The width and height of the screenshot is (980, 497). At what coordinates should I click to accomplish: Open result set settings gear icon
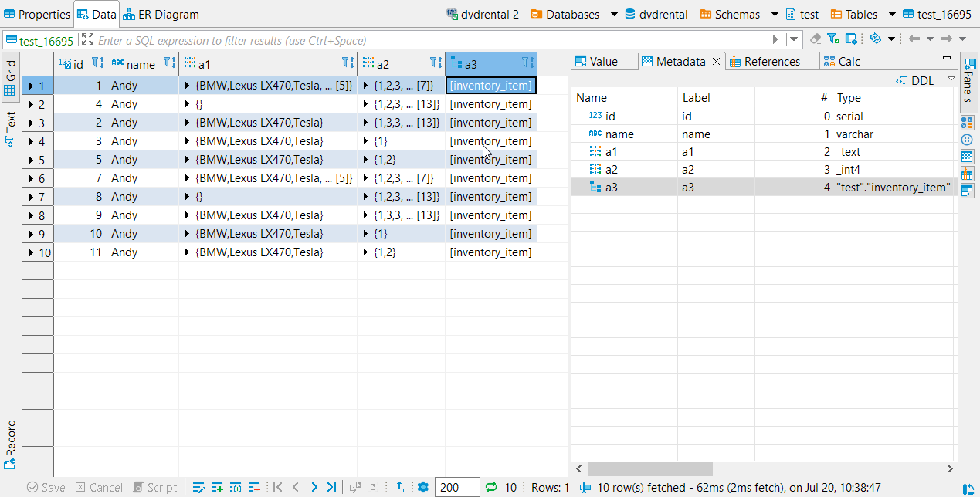coord(422,487)
